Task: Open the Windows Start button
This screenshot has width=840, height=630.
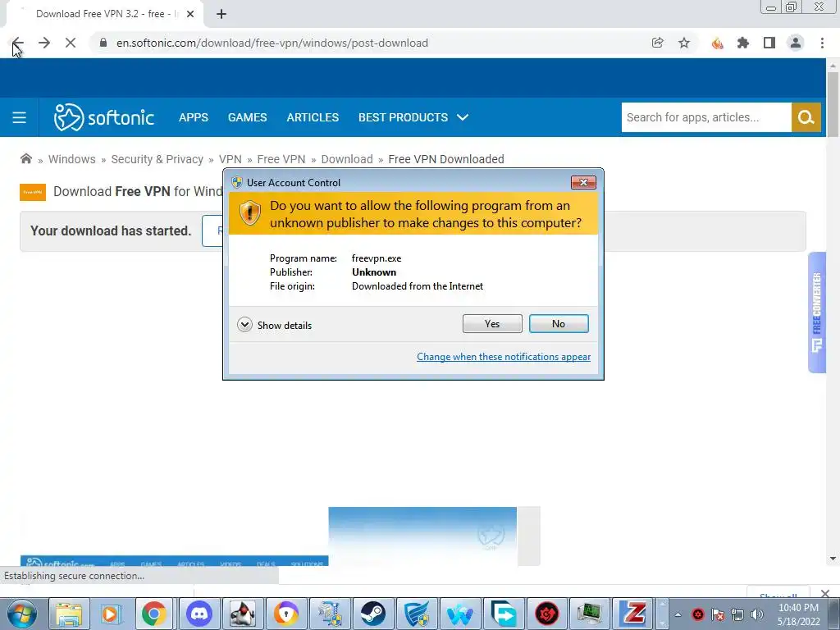Action: (x=21, y=614)
